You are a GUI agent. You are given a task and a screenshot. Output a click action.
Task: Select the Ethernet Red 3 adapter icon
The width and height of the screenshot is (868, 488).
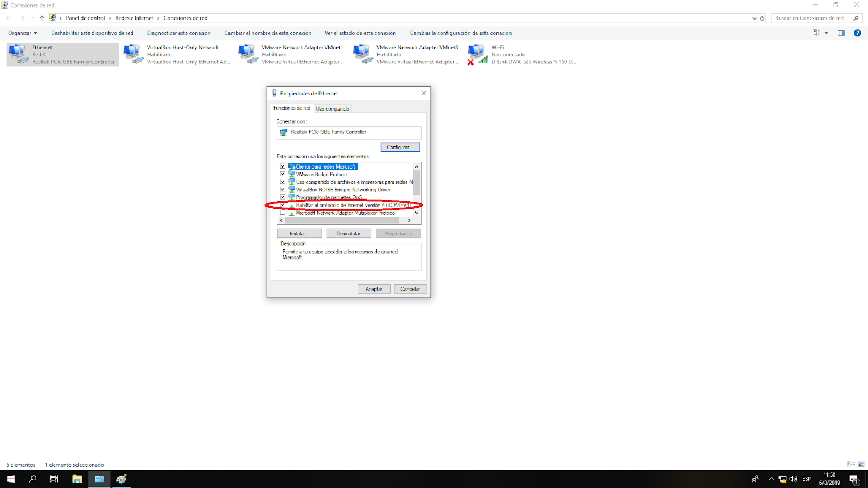(18, 54)
